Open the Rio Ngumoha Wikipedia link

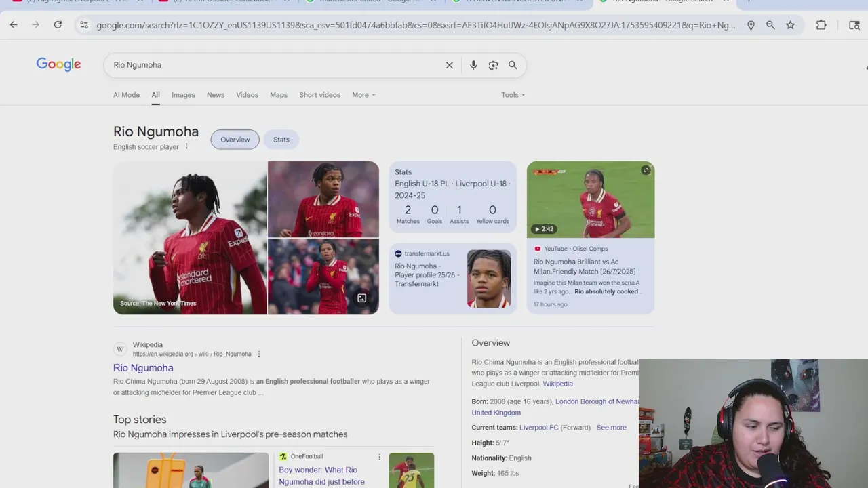tap(143, 368)
